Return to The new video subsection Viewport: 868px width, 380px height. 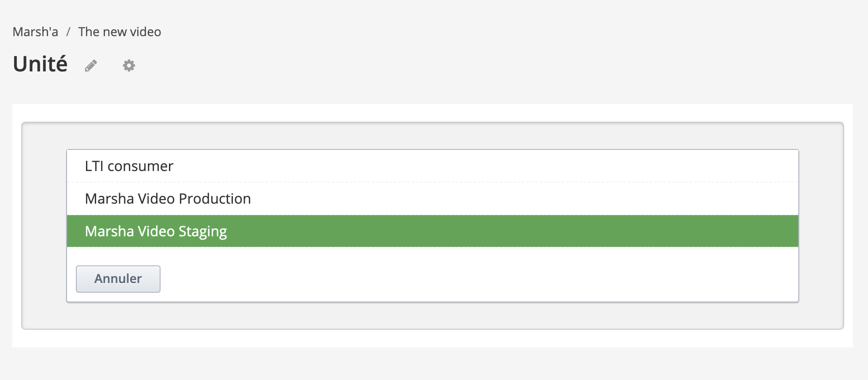(x=120, y=32)
